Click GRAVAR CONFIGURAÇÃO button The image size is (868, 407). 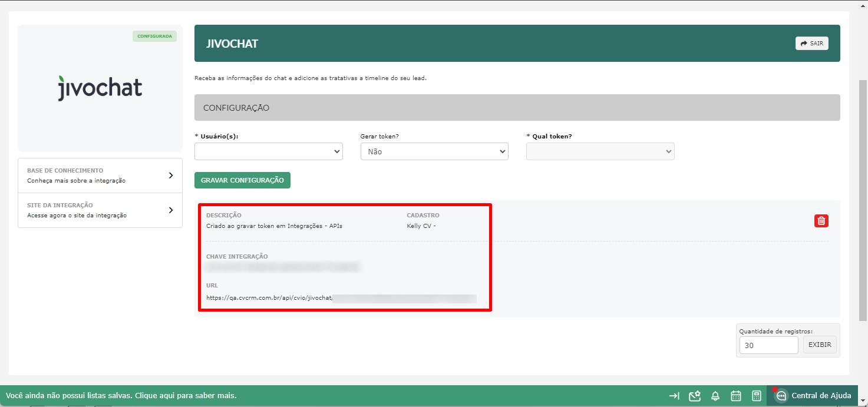pos(242,180)
